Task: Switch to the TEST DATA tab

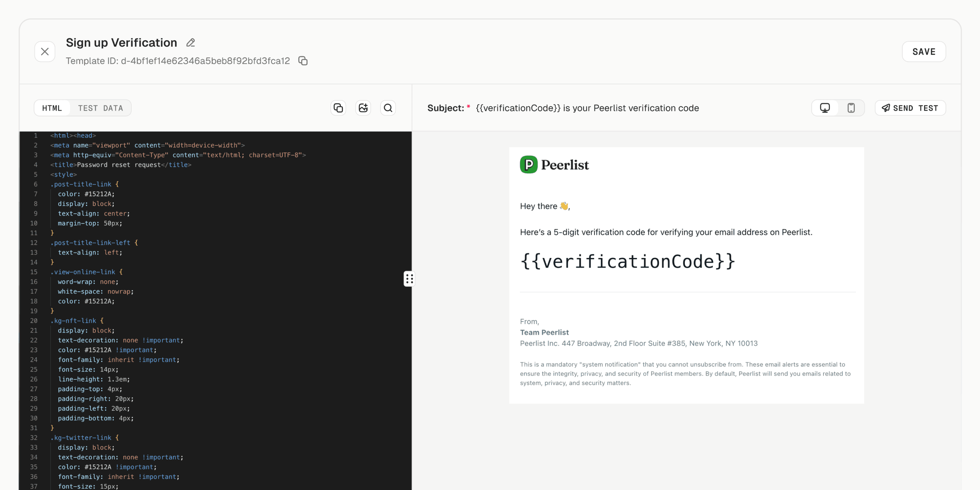Action: coord(101,108)
